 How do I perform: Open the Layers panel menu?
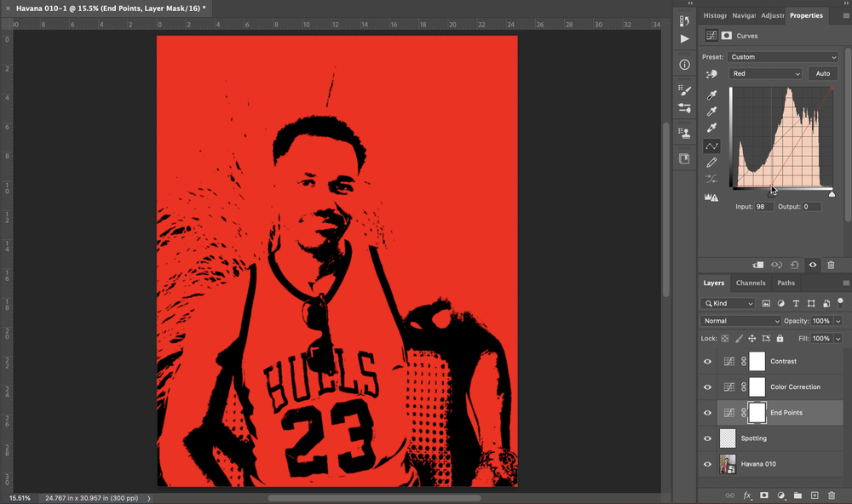point(846,283)
